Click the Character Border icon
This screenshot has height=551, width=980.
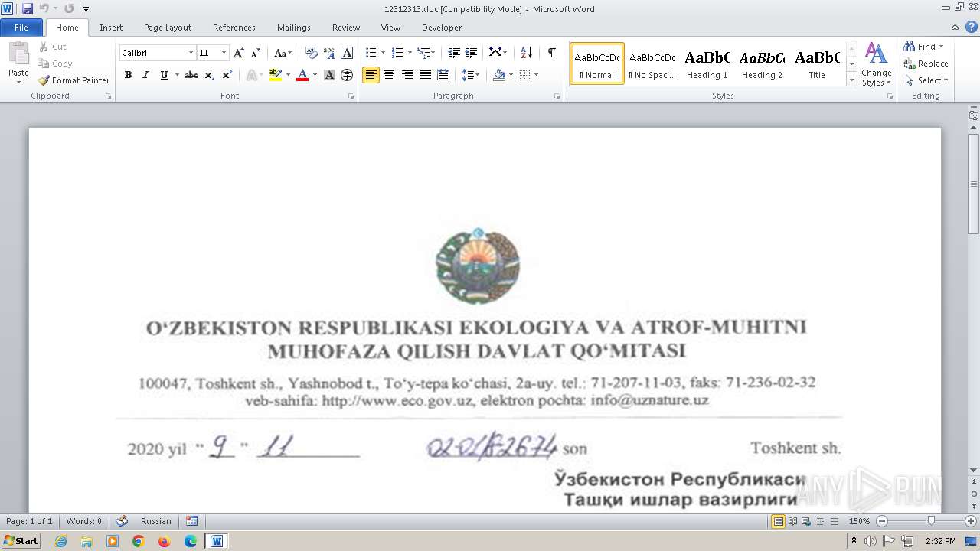(347, 53)
